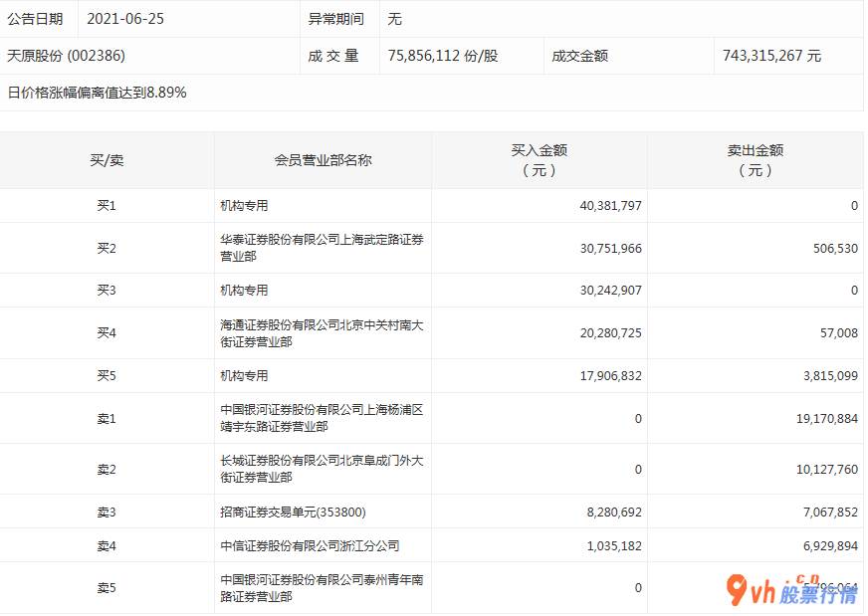Click the 成交量 value 75,856,112 份/股
This screenshot has width=868, height=616.
[x=441, y=56]
